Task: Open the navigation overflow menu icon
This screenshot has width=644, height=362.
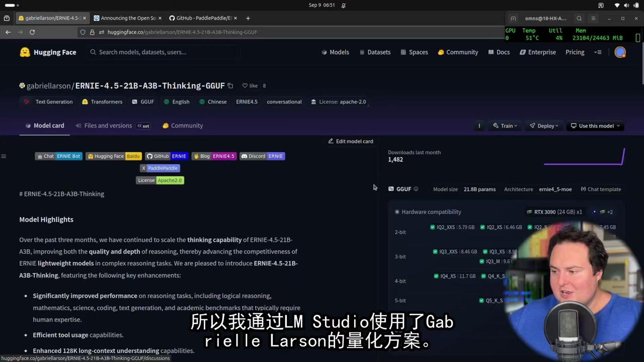Action: [x=598, y=52]
